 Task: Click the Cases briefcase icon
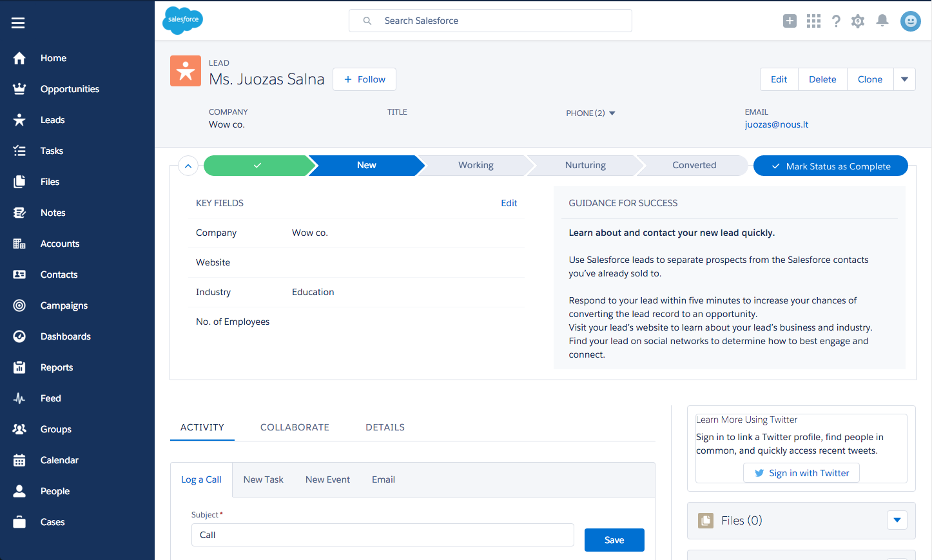(x=19, y=522)
